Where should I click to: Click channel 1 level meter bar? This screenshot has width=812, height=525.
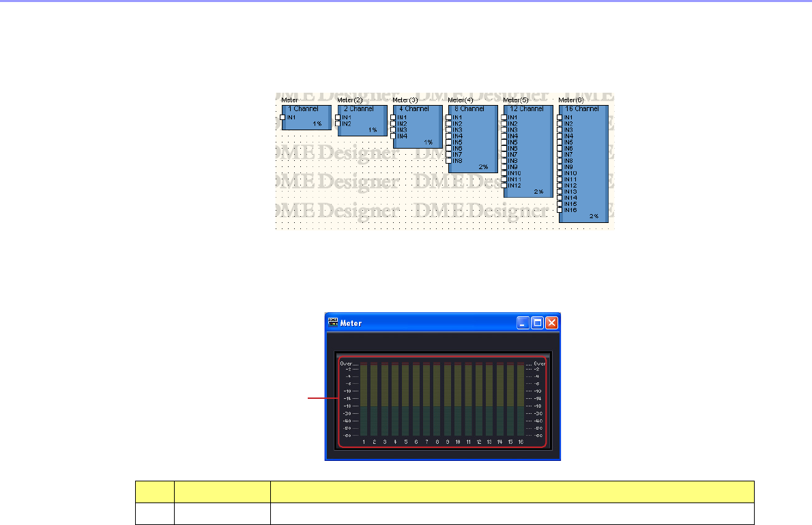[x=364, y=400]
